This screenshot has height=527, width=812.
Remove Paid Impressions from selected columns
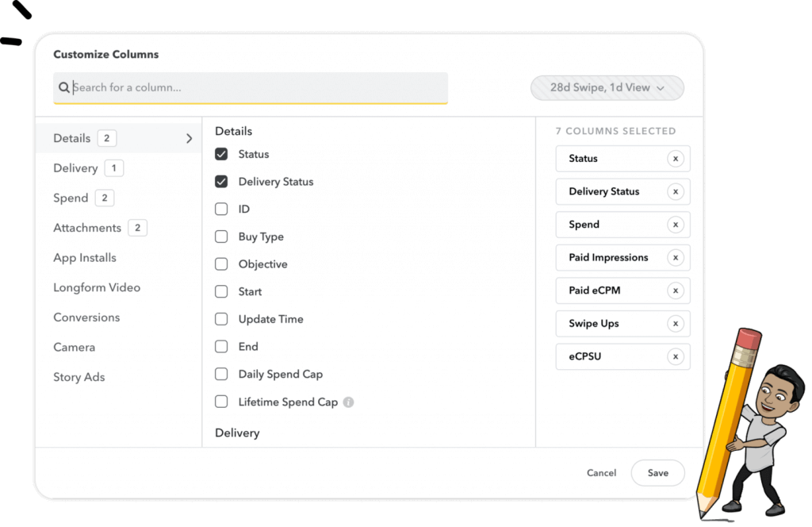676,257
